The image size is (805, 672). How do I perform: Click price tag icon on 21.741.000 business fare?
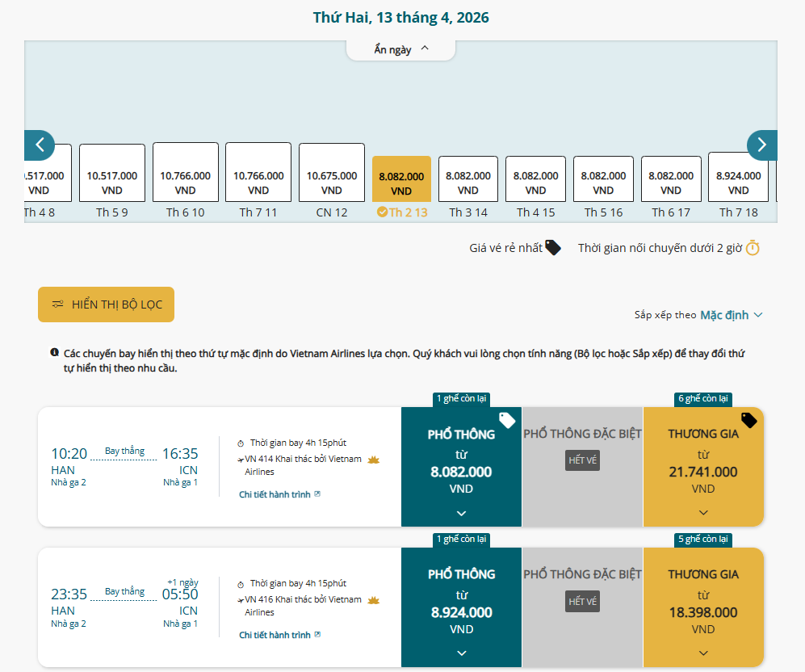coord(749,420)
